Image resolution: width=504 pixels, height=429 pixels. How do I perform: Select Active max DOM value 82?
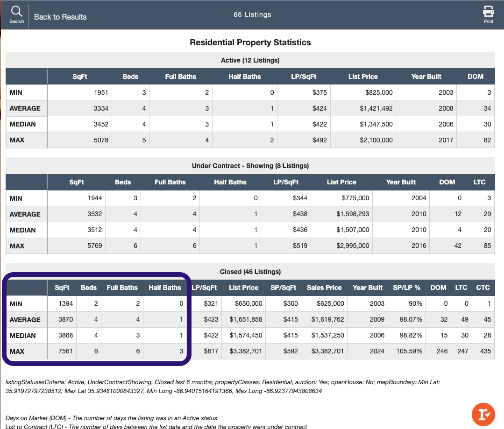pos(487,140)
